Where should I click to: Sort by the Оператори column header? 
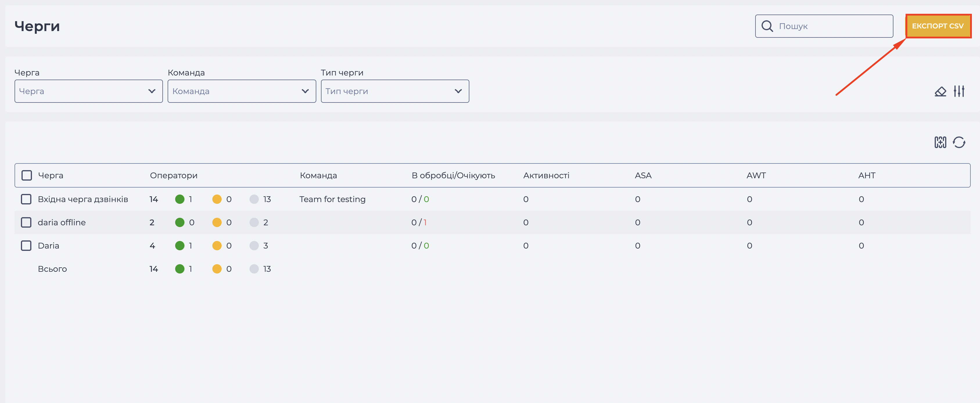point(173,175)
